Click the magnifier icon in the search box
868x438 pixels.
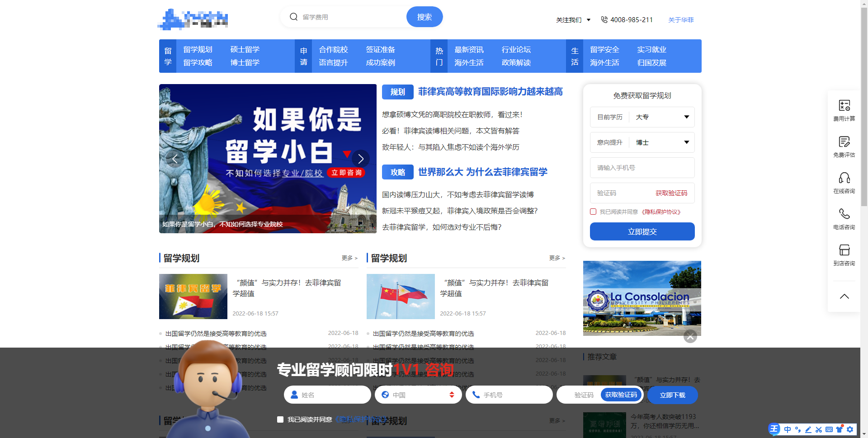click(293, 17)
